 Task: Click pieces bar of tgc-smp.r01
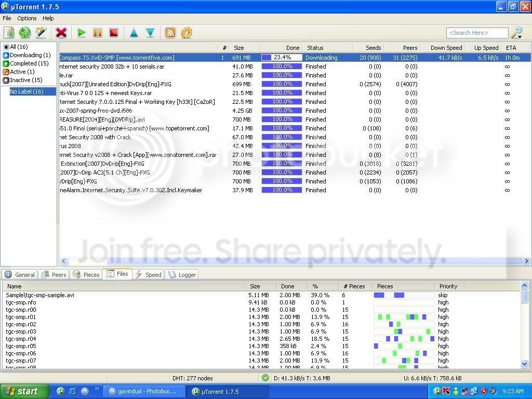click(x=404, y=317)
